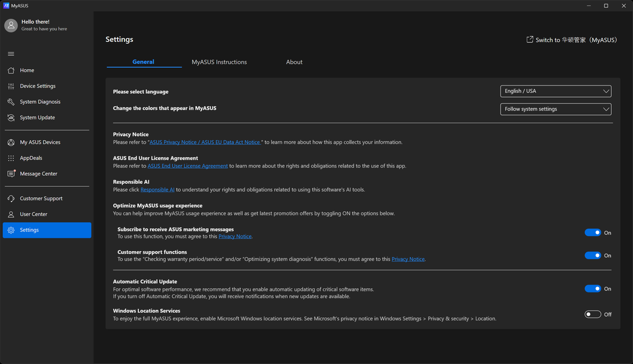Expand the Follow system settings color dropdown
This screenshot has height=364, width=633.
556,109
